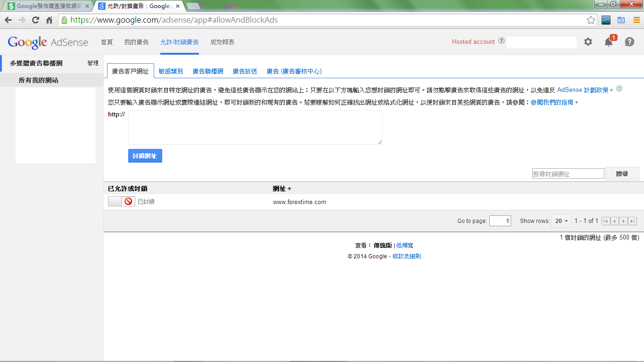644x362 pixels.
Task: Open the 我的廣告 navigation tab
Action: 137,42
